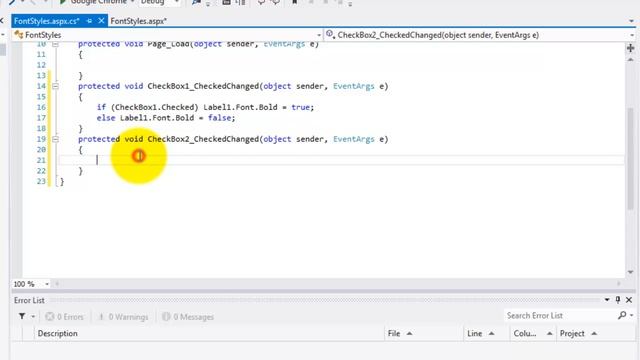Click the closing brace on line 23
This screenshot has width=640, height=360.
pyautogui.click(x=62, y=181)
